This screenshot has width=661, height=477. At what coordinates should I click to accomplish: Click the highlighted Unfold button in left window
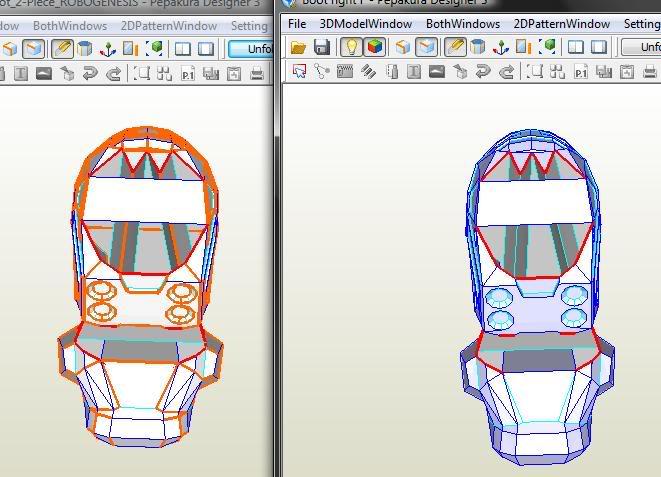(x=251, y=49)
